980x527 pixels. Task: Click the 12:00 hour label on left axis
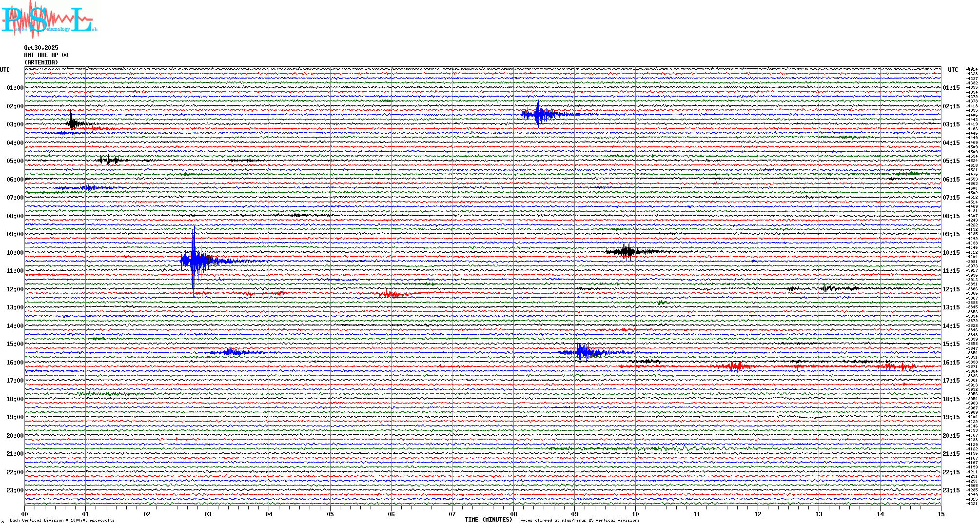(15, 289)
